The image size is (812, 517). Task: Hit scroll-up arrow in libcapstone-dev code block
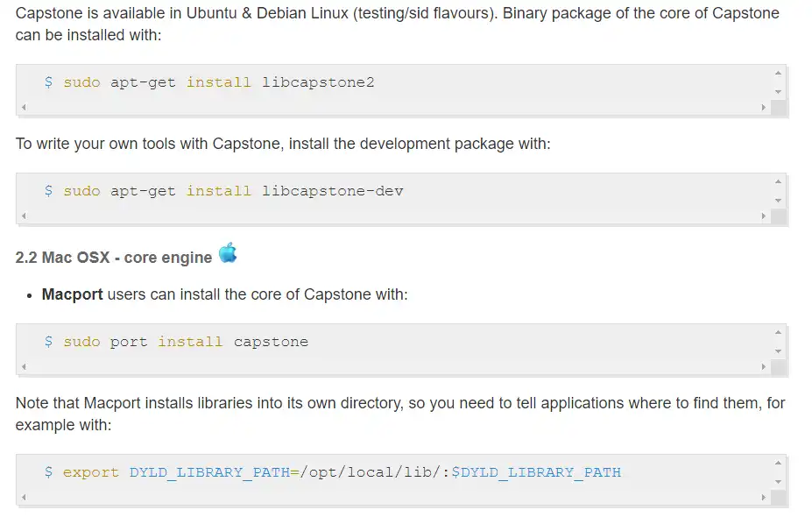(x=778, y=181)
